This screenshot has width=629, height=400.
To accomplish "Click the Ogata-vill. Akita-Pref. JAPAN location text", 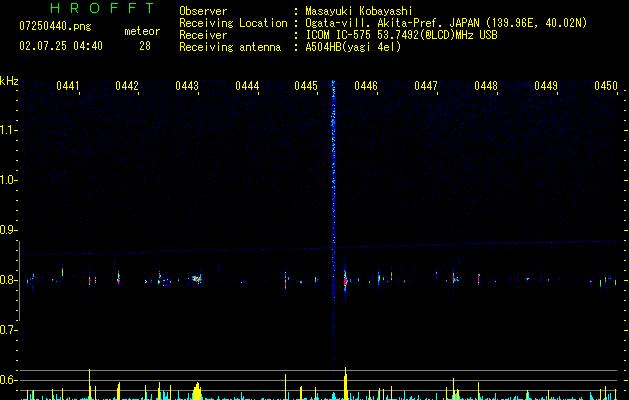I will pyautogui.click(x=446, y=23).
